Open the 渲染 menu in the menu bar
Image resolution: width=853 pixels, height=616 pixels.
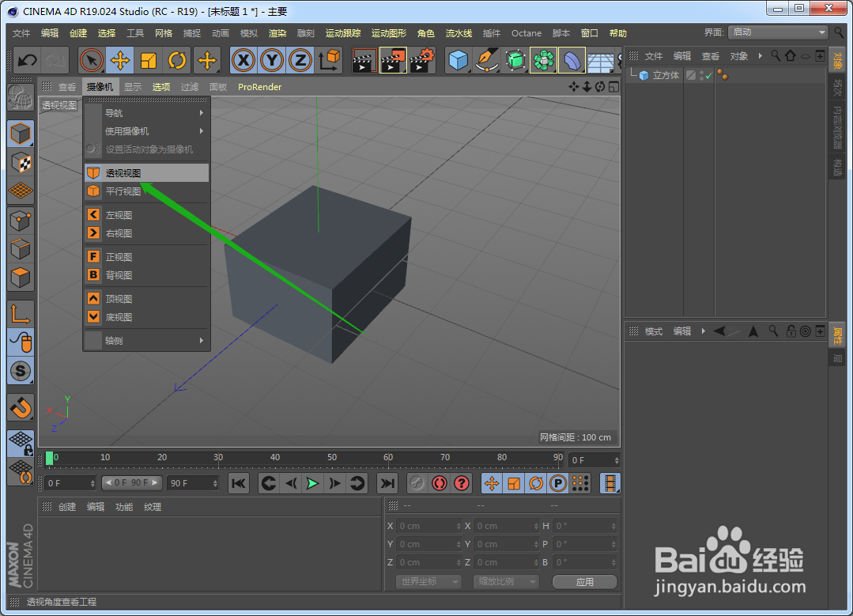click(277, 33)
